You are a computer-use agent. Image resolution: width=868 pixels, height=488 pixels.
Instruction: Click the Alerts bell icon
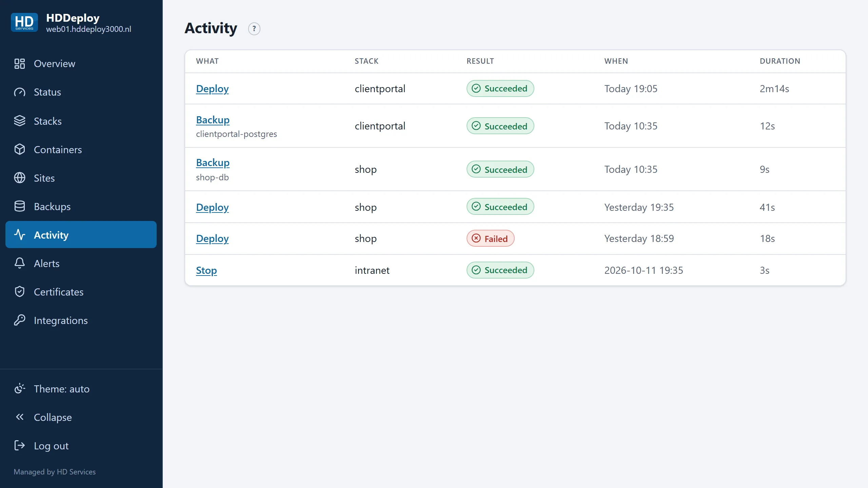20,263
